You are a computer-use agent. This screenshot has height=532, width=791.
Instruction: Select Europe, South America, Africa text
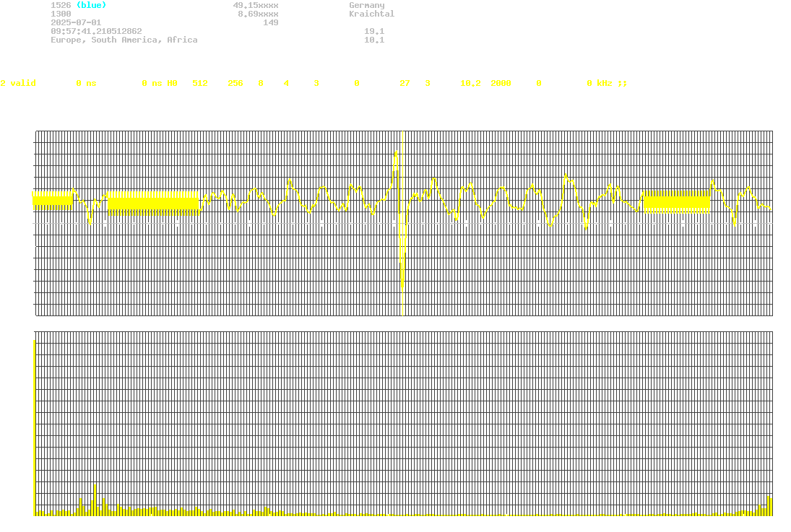(x=124, y=40)
